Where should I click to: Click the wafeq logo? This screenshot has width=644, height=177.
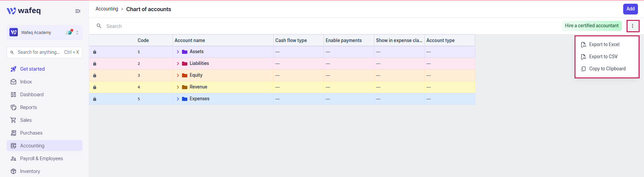tap(24, 11)
